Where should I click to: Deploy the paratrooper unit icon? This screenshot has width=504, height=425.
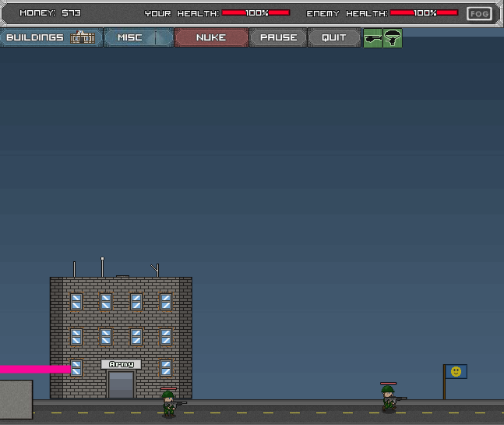(393, 38)
